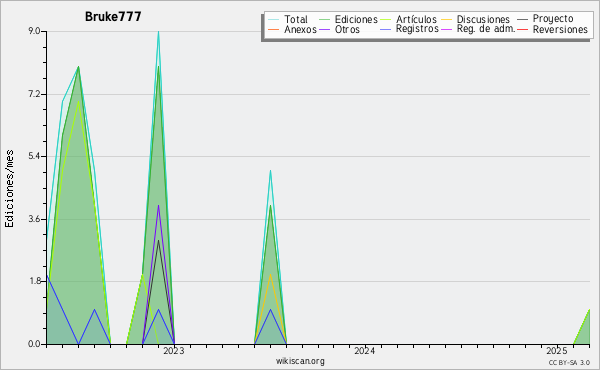Click the Total legend entry
The image size is (600, 370).
288,19
